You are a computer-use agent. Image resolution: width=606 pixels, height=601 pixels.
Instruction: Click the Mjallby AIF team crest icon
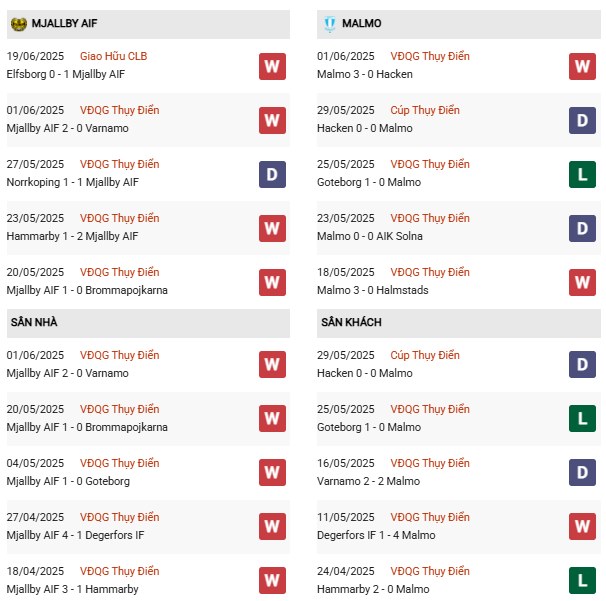pos(18,24)
